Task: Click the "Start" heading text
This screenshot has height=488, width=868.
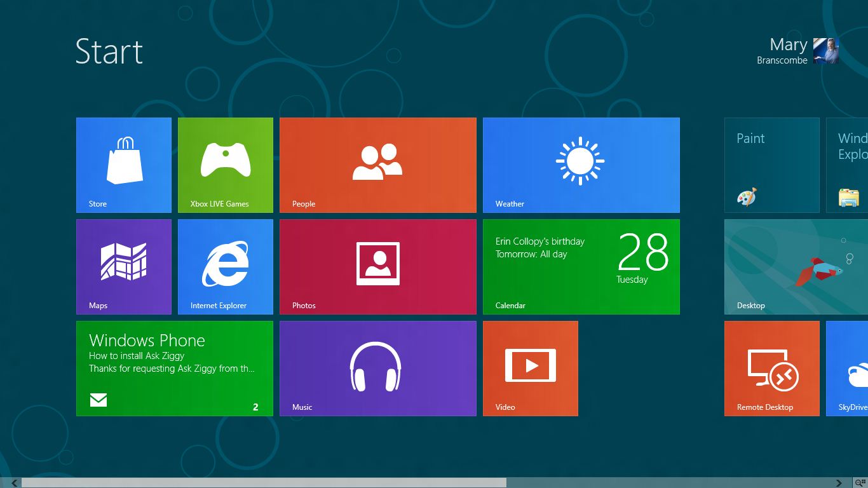Action: coord(109,51)
